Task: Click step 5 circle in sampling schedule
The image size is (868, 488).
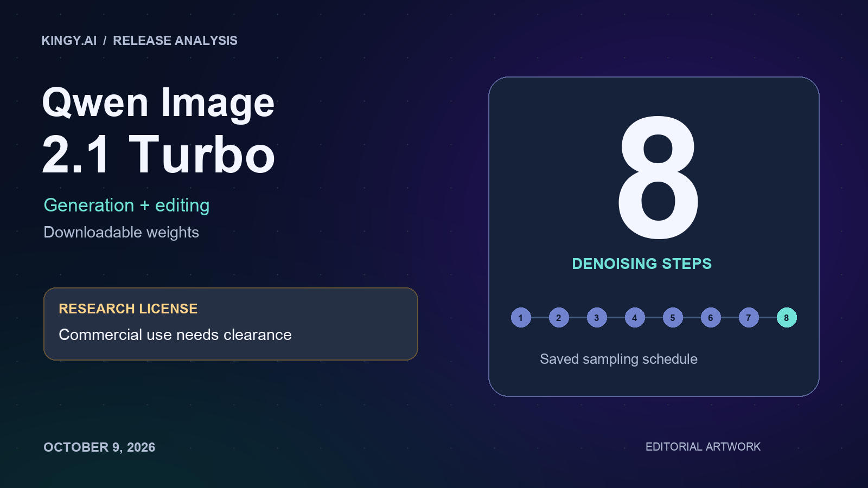Action: [673, 318]
